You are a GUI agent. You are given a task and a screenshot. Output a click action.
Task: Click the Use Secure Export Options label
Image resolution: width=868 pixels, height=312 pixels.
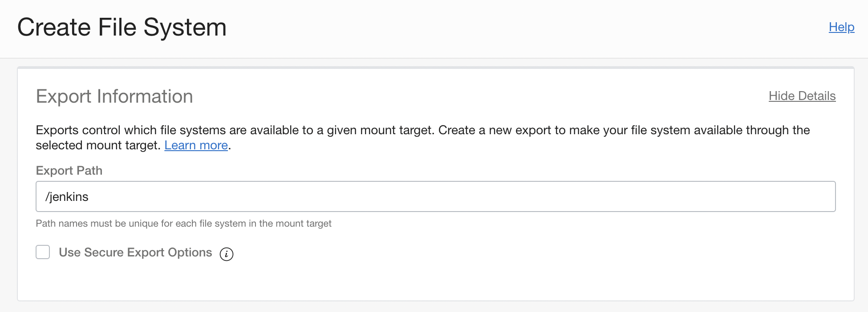pos(135,252)
